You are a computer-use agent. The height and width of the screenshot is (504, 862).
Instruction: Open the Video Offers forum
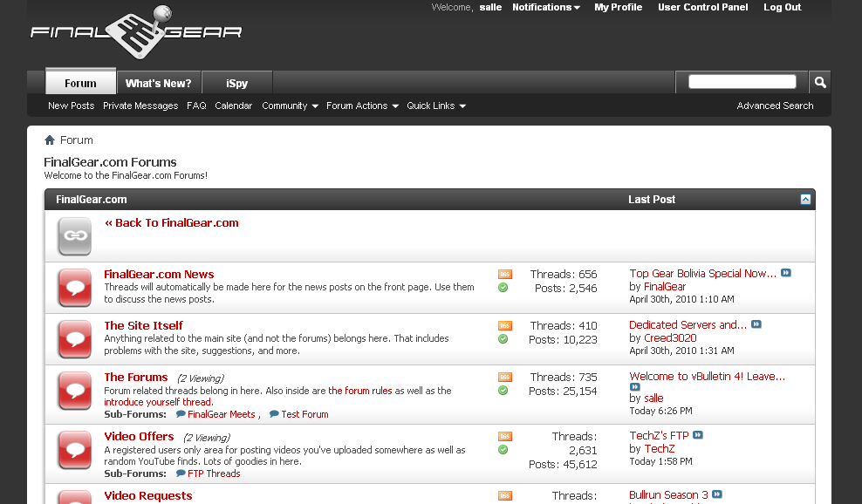(139, 436)
